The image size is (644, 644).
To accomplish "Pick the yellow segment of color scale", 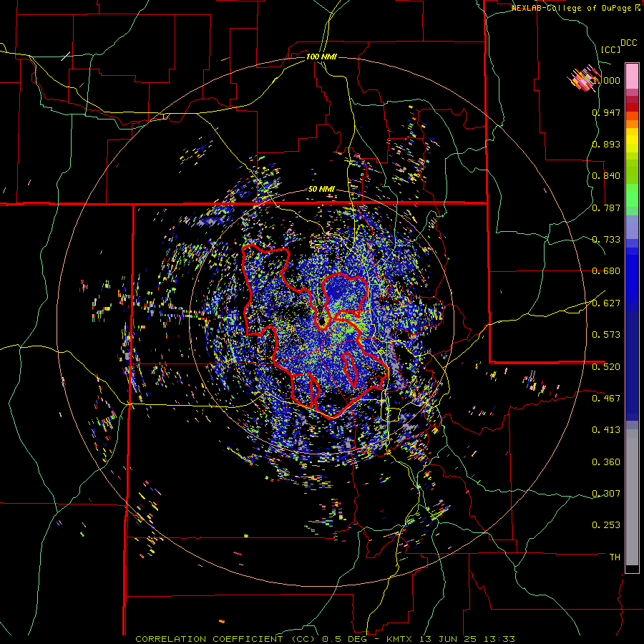I will [632, 140].
